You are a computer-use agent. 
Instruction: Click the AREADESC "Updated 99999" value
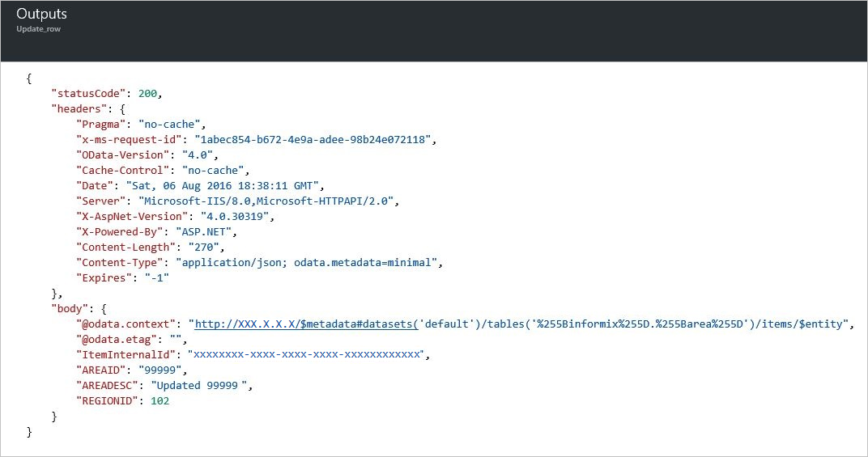pos(199,386)
